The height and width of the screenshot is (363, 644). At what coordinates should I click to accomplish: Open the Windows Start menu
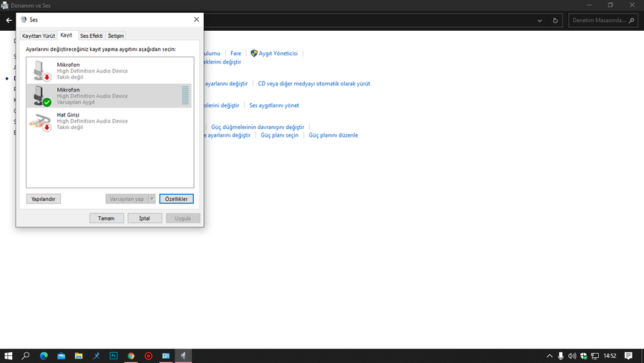[8, 356]
